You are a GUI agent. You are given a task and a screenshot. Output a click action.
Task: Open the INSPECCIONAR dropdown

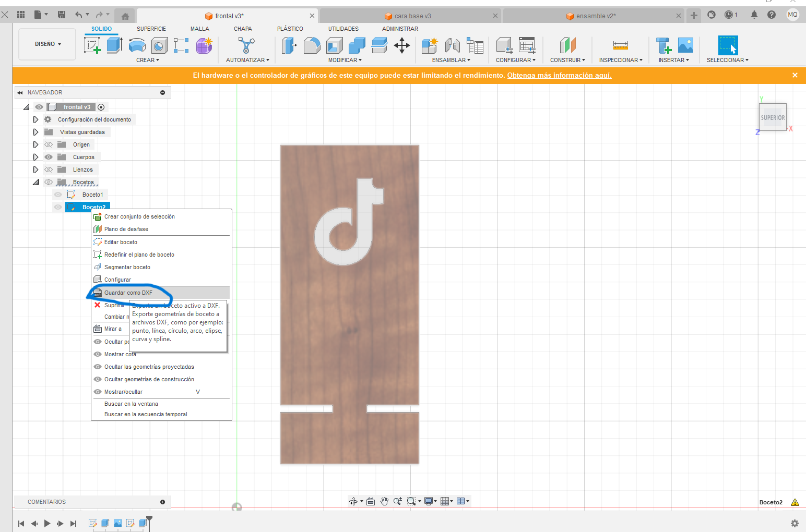[621, 60]
